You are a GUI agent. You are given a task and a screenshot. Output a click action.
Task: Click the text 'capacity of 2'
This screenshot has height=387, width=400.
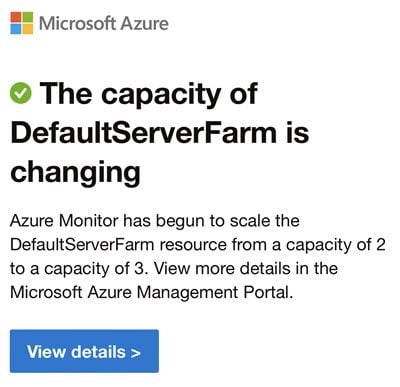[336, 245]
